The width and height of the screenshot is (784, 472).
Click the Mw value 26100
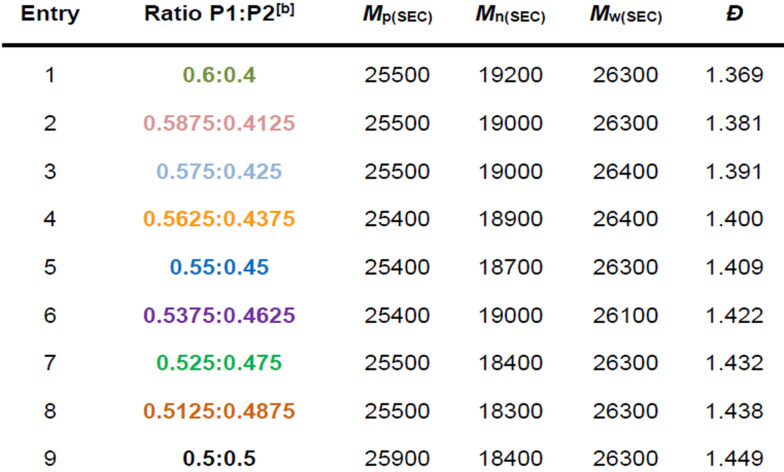pyautogui.click(x=625, y=315)
